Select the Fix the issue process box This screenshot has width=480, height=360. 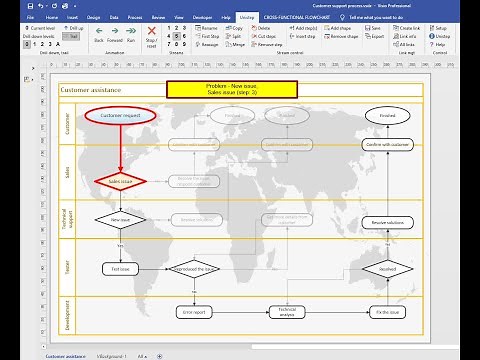click(x=388, y=312)
